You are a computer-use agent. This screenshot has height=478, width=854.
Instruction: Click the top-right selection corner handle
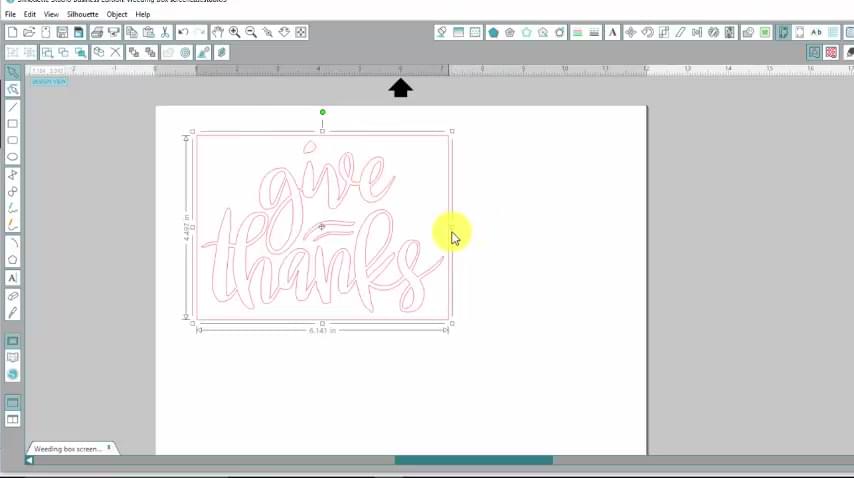point(452,131)
